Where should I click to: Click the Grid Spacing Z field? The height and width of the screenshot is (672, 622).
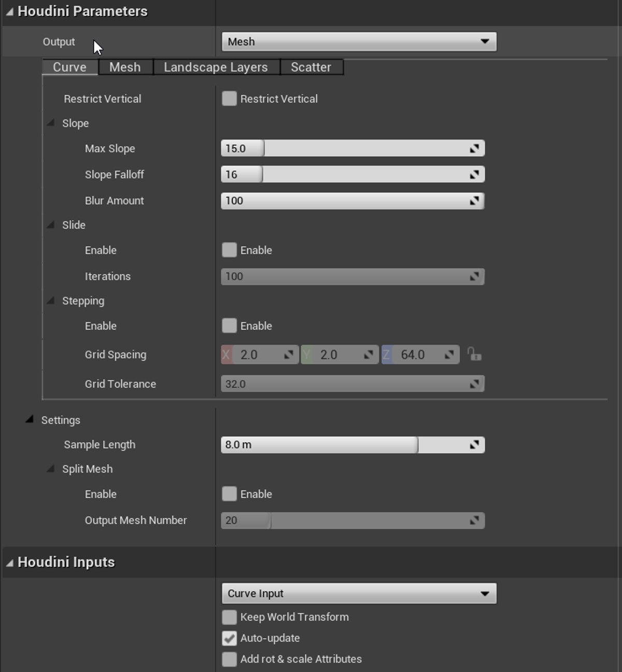tap(420, 355)
